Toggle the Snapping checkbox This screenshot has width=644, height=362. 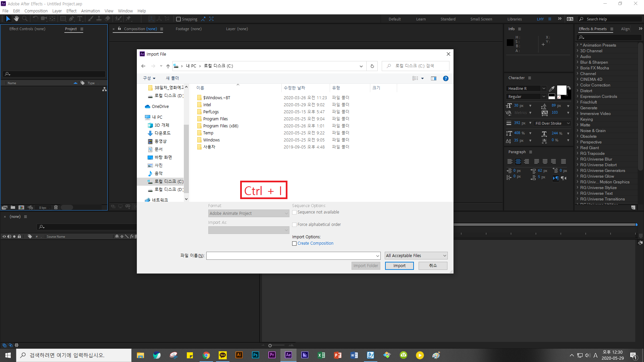(178, 19)
